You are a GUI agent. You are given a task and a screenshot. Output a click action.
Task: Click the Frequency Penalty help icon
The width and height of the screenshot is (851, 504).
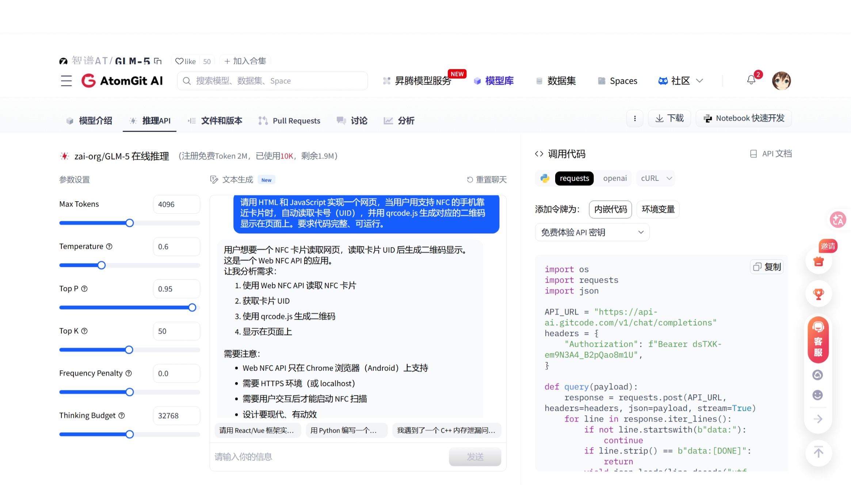click(129, 373)
